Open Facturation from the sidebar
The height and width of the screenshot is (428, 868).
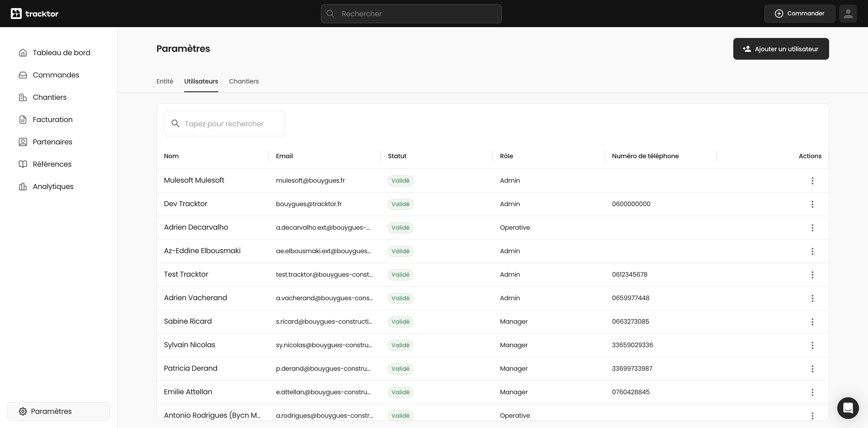click(x=59, y=120)
